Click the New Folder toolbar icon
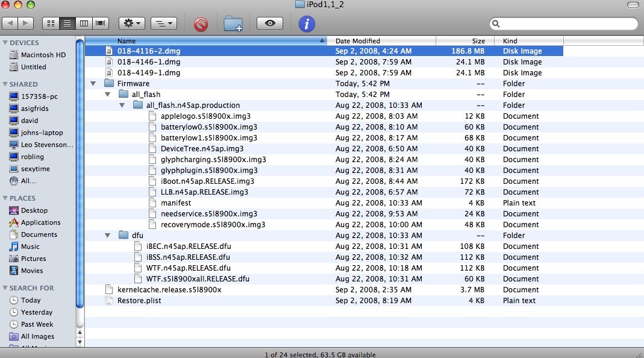Image resolution: width=644 pixels, height=358 pixels. [233, 24]
